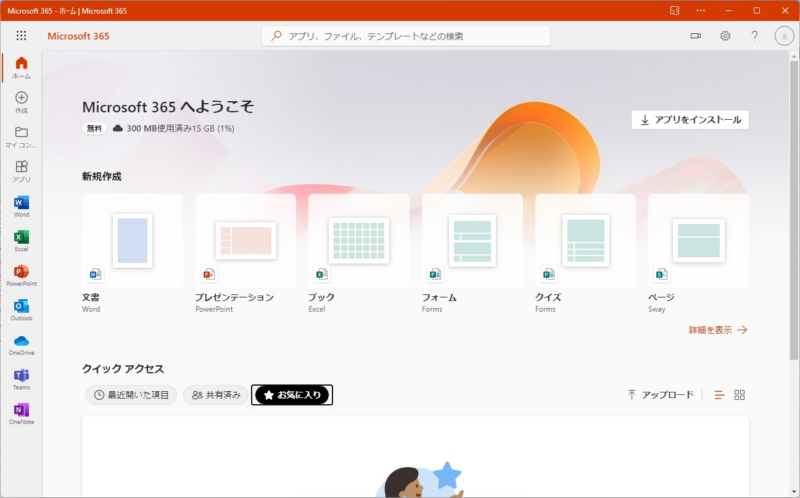Click the Microsoft 365 brand link
Image resolution: width=800 pixels, height=498 pixels.
[x=78, y=36]
